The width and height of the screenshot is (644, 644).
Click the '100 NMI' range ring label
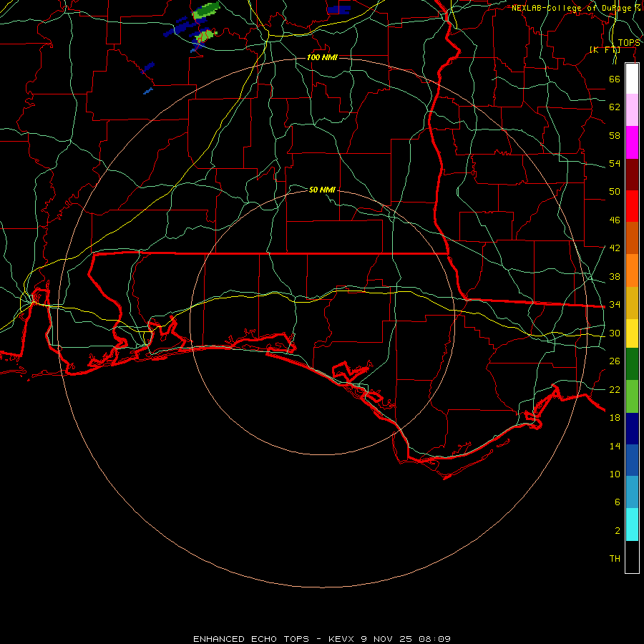pyautogui.click(x=322, y=57)
